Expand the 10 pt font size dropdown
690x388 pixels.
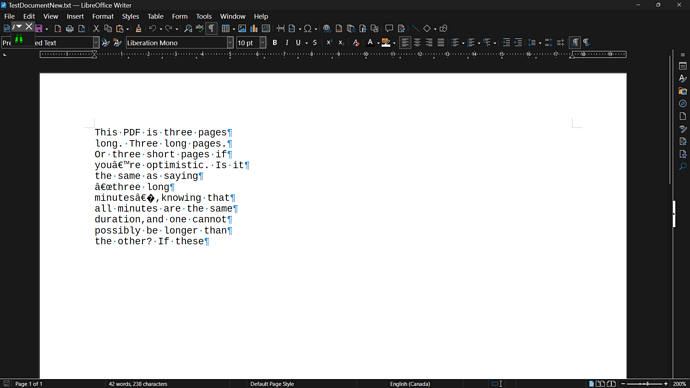pos(263,43)
